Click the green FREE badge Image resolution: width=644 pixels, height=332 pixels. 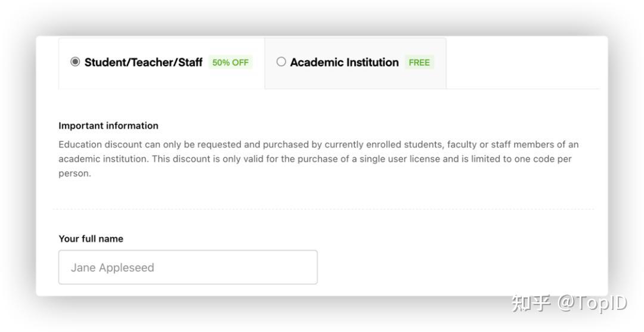coord(419,63)
